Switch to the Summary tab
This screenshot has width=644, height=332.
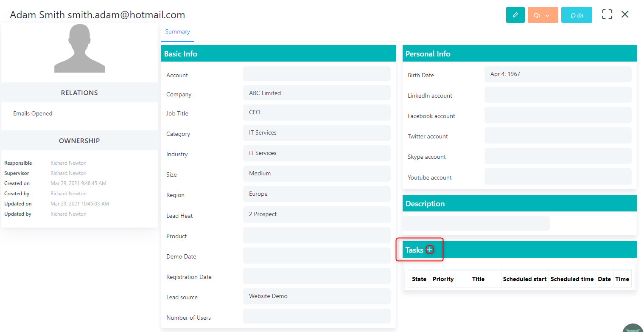177,32
